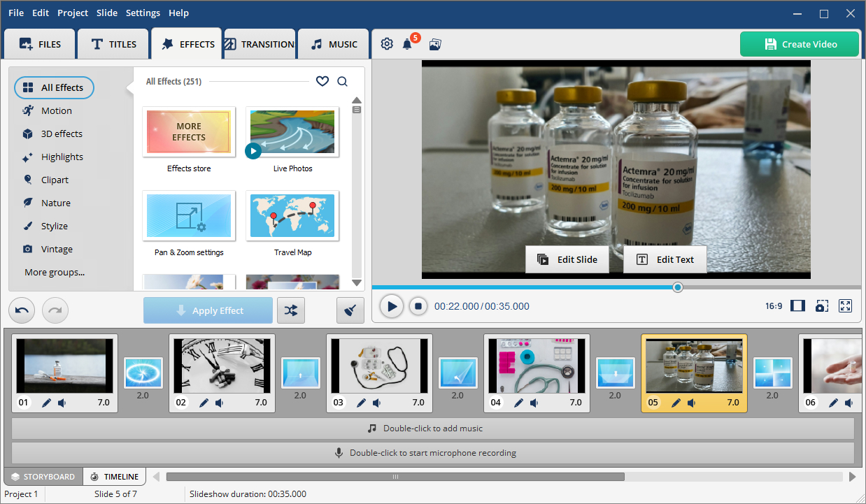Click the storyboard horizontal scrollbar

(x=395, y=477)
